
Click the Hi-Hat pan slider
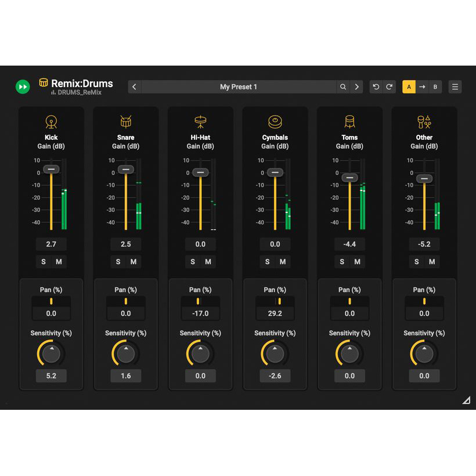pos(200,301)
